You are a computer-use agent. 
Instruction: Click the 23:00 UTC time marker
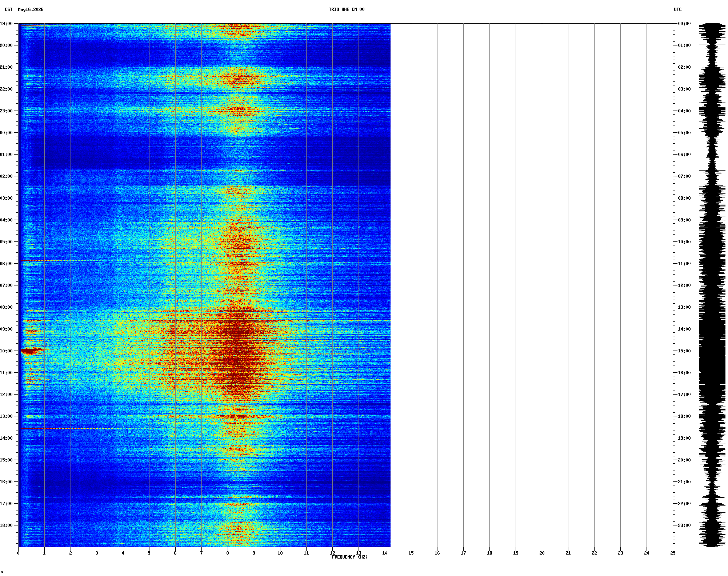pos(684,525)
